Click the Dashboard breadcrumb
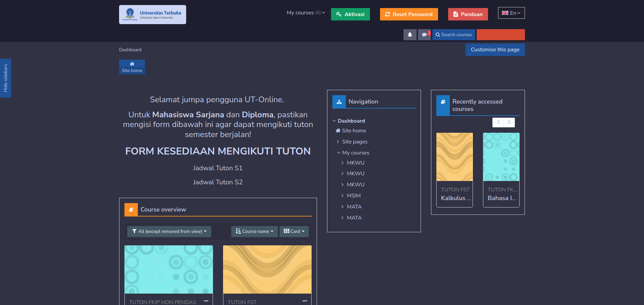The image size is (644, 305). (x=130, y=50)
